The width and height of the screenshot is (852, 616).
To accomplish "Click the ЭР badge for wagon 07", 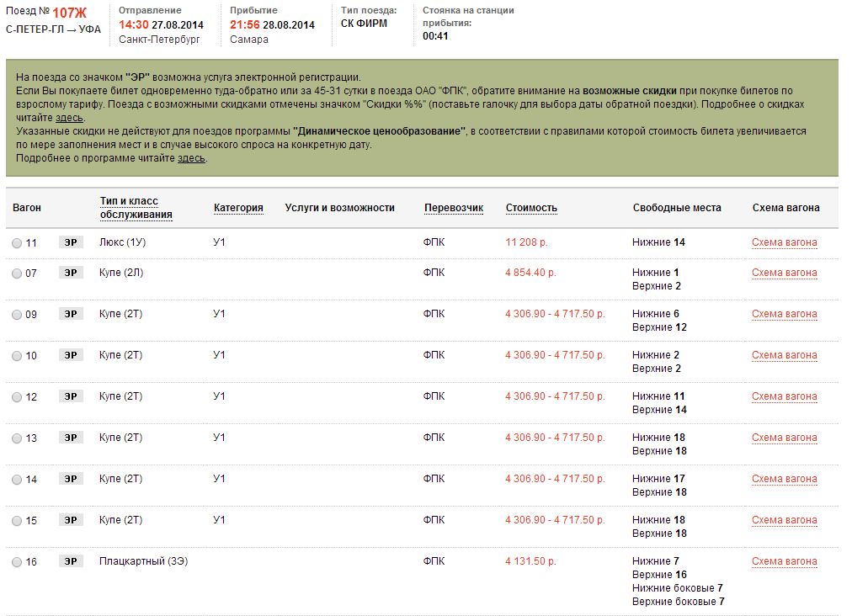I will pos(71,273).
